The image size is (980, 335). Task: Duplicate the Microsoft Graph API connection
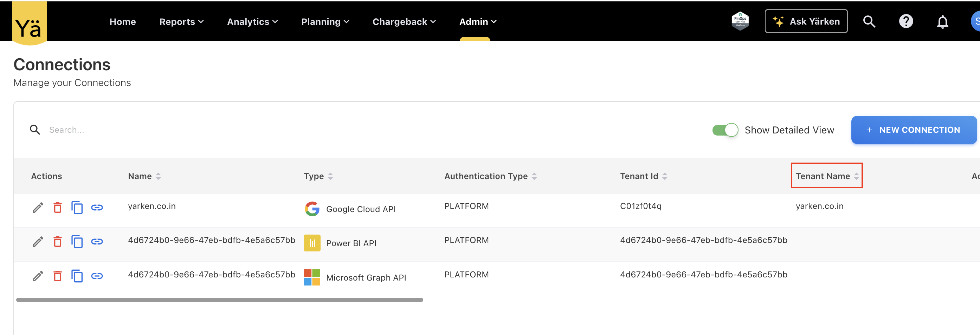coord(77,276)
